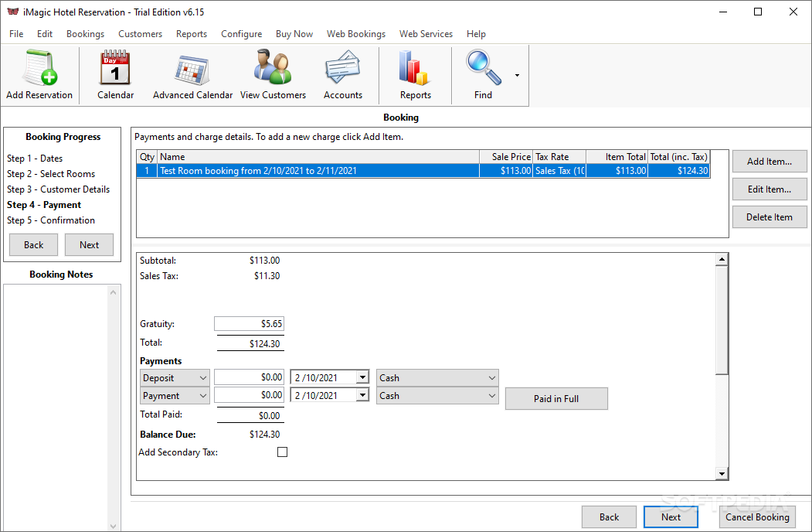The height and width of the screenshot is (532, 812).
Task: Expand the Deposit row Cash method dropdown
Action: (492, 378)
